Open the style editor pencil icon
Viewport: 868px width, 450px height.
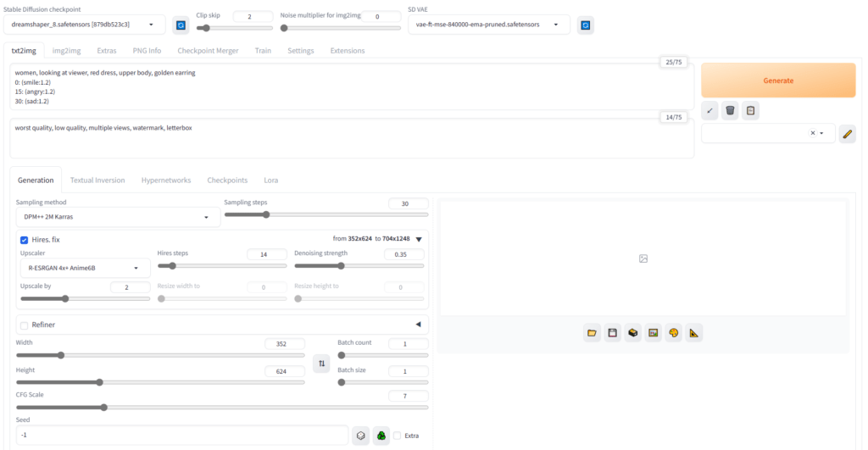click(847, 134)
